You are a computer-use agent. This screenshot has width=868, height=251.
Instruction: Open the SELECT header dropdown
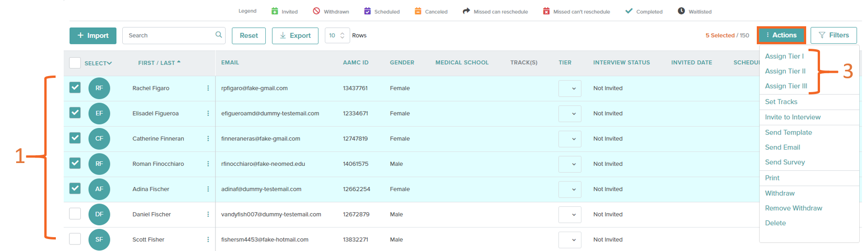click(98, 63)
